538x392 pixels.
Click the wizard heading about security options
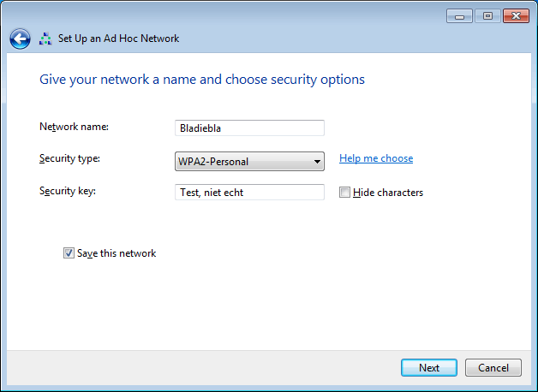coord(202,80)
